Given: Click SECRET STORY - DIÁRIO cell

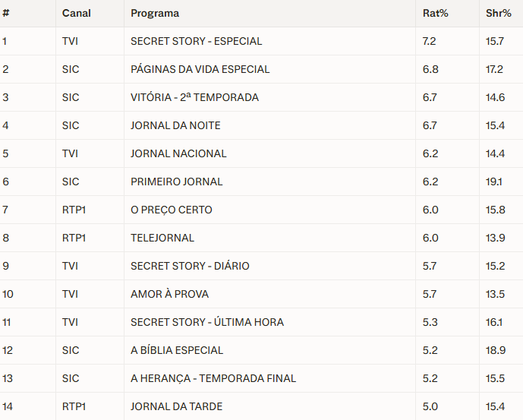Looking at the screenshot, I should 190,266.
